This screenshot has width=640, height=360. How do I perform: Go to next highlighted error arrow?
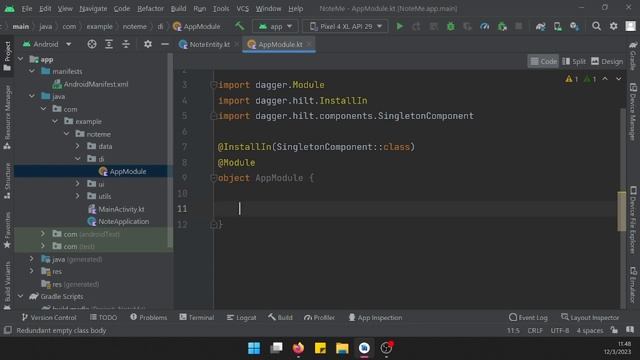(619, 79)
